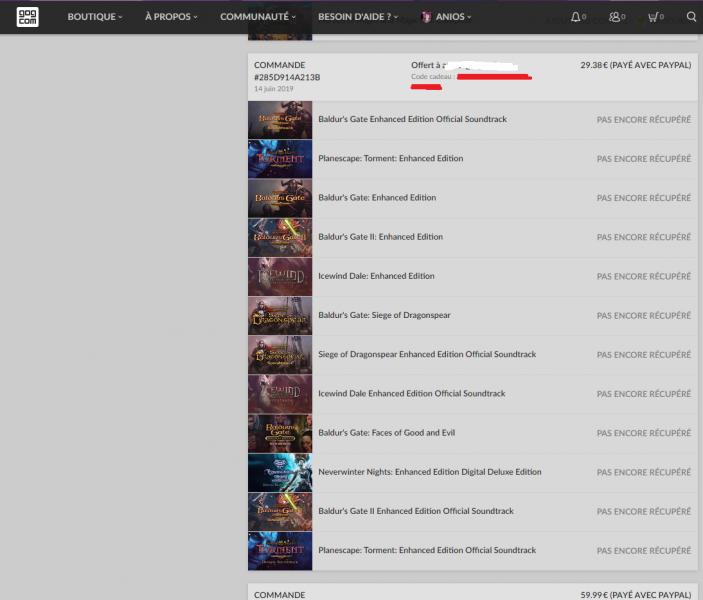Click title Baldur's Gate II Enhanced Edition Official Soundtrack
The image size is (703, 600).
coord(416,511)
